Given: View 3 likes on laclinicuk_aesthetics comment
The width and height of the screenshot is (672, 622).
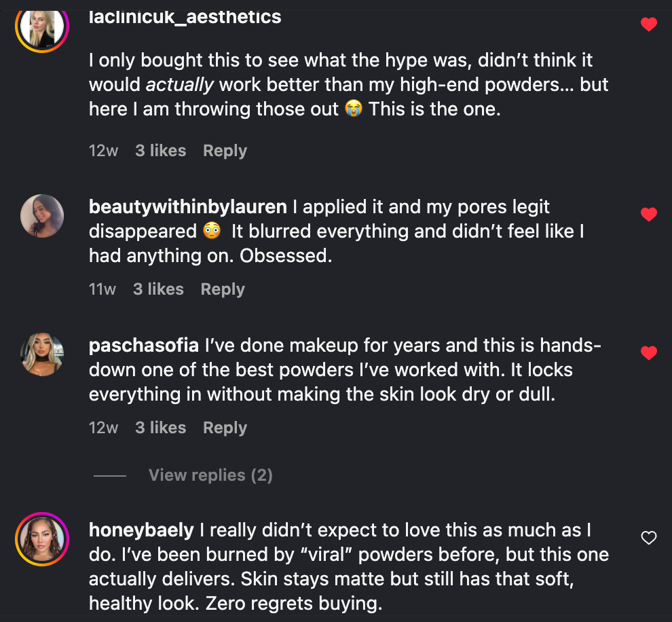Looking at the screenshot, I should (x=160, y=151).
